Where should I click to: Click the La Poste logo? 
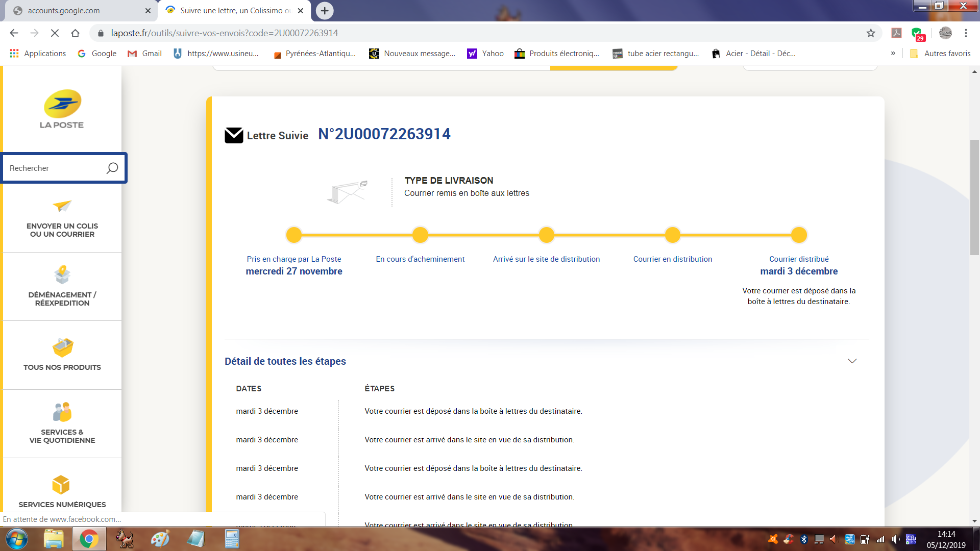tap(62, 109)
